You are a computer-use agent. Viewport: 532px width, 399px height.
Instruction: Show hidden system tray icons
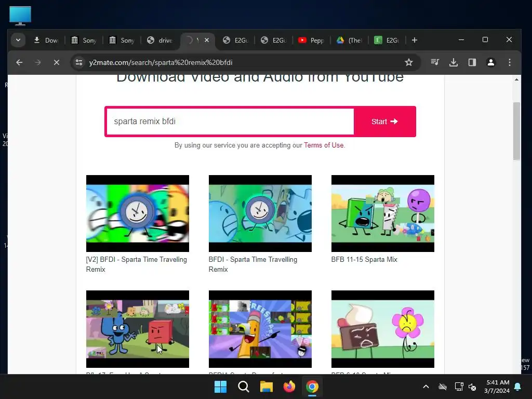pyautogui.click(x=426, y=387)
